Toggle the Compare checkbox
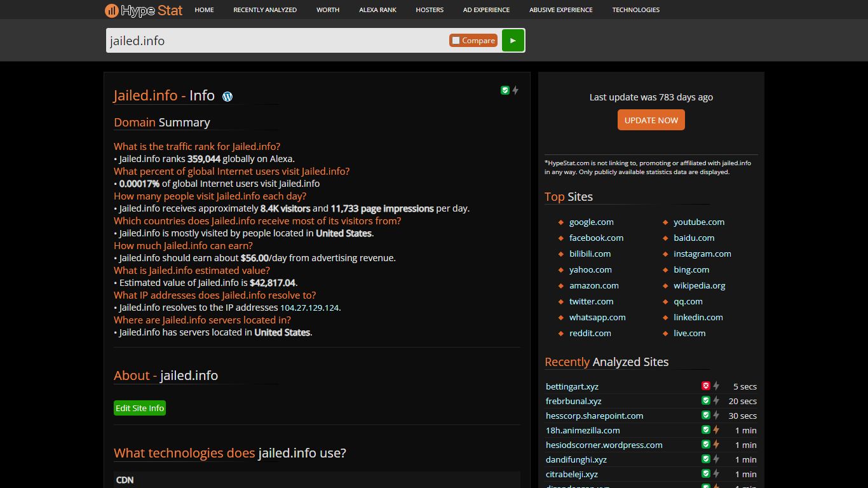 [456, 41]
